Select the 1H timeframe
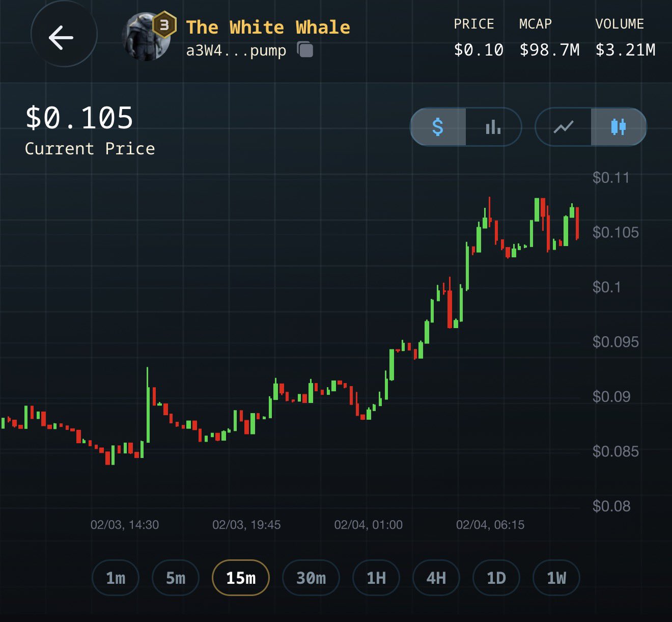Screen dimensions: 672x622 click(376, 578)
